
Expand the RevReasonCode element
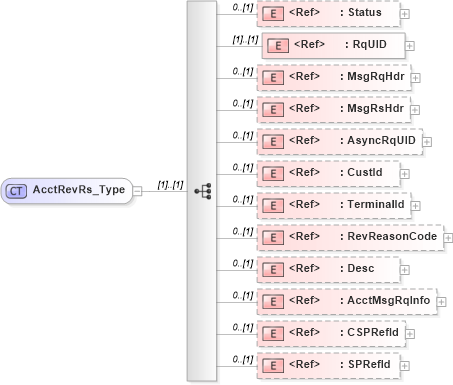point(448,238)
